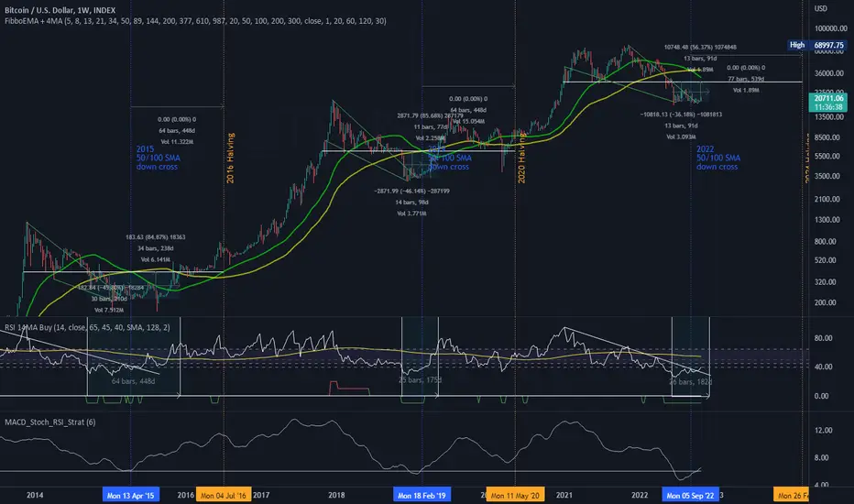Open the USD currency selector on price axis
This screenshot has width=854, height=504.
pyautogui.click(x=821, y=8)
